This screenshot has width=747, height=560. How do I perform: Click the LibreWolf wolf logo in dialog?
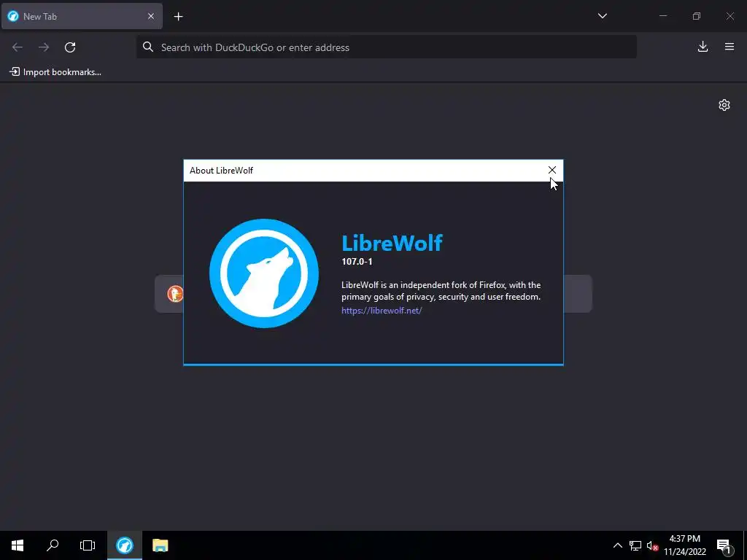(264, 273)
